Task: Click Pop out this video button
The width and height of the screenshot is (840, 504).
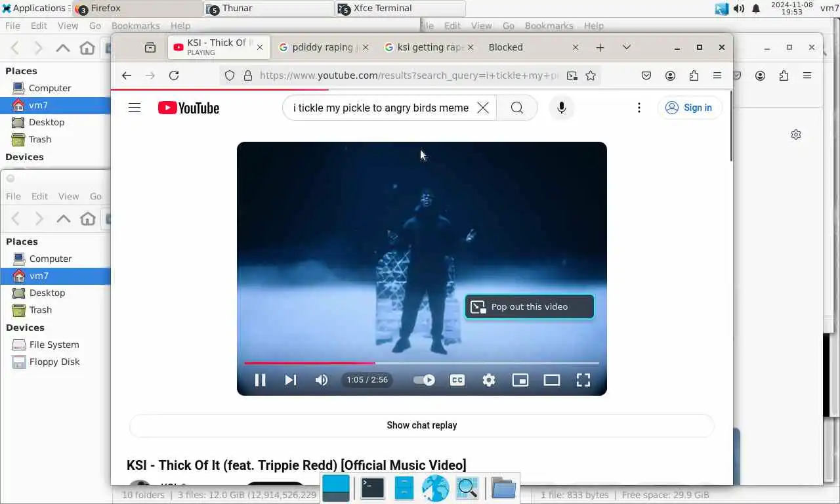Action: tap(530, 306)
